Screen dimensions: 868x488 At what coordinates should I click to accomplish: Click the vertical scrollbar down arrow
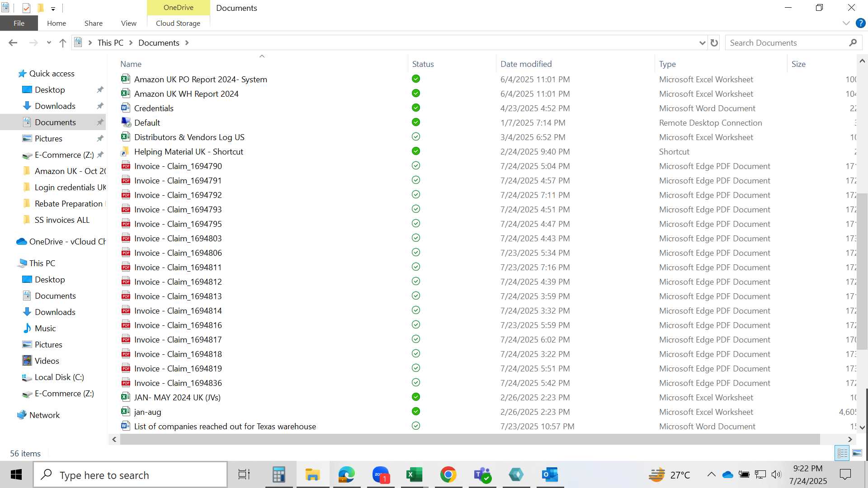(x=862, y=427)
